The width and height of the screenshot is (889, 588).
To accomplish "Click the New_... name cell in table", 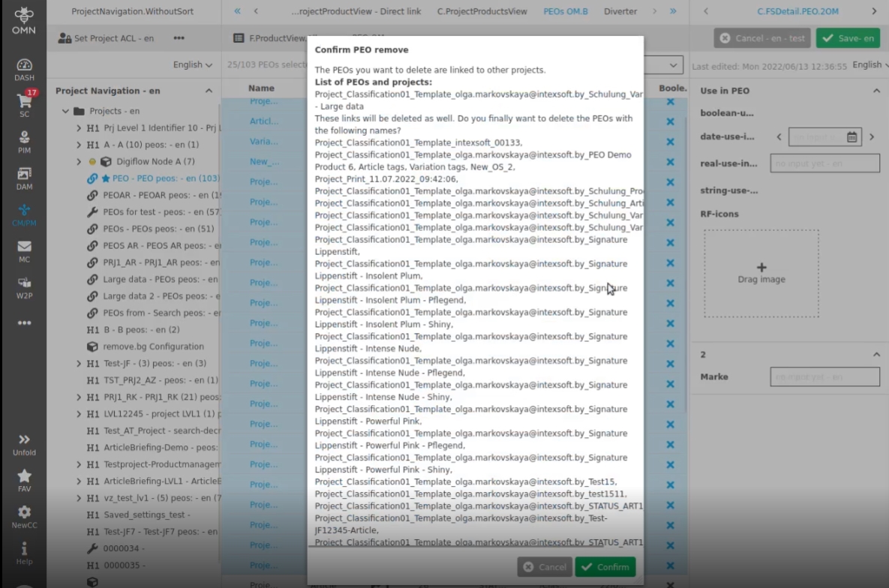I will click(264, 161).
